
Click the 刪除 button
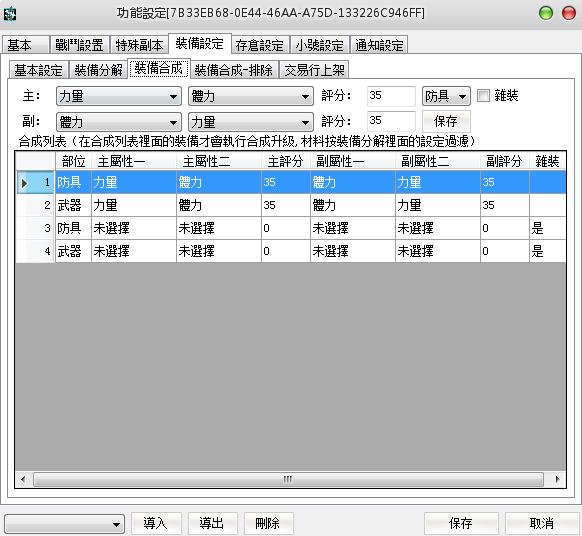point(268,523)
